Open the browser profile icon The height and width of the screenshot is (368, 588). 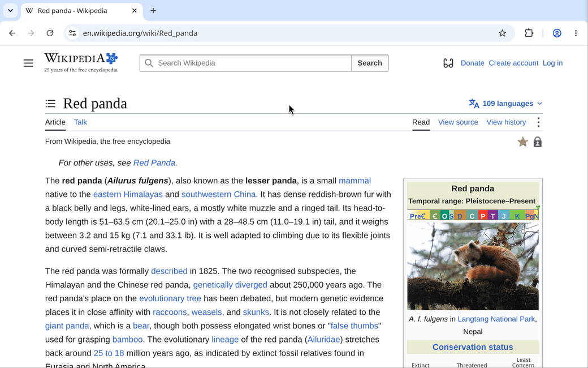click(x=557, y=33)
